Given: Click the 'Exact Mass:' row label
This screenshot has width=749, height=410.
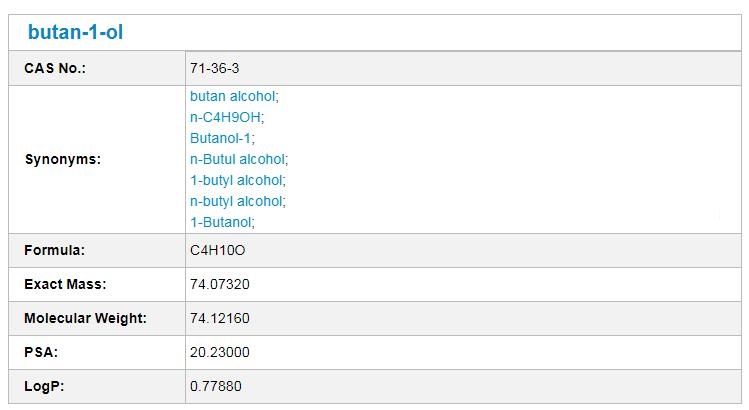Looking at the screenshot, I should 65,284.
